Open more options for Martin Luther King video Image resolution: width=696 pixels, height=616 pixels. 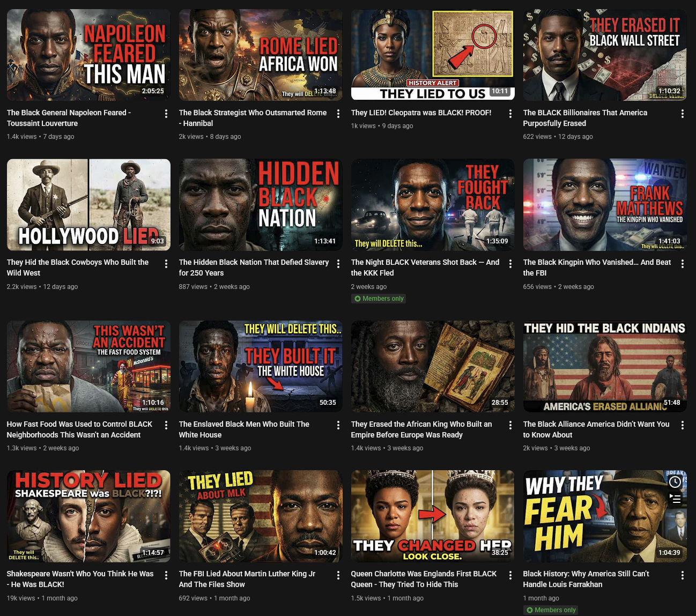pos(338,575)
